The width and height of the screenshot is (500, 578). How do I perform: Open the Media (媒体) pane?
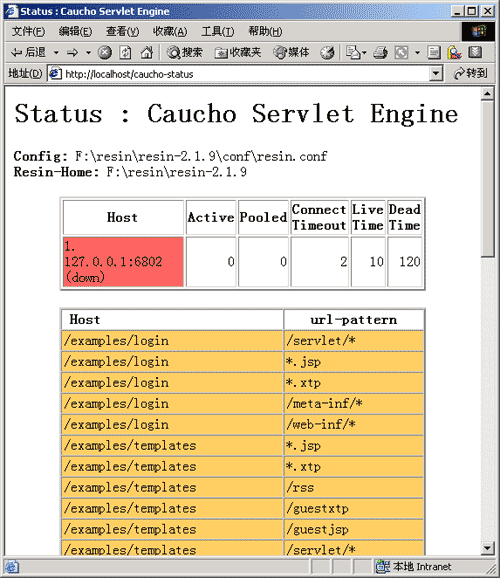point(291,53)
